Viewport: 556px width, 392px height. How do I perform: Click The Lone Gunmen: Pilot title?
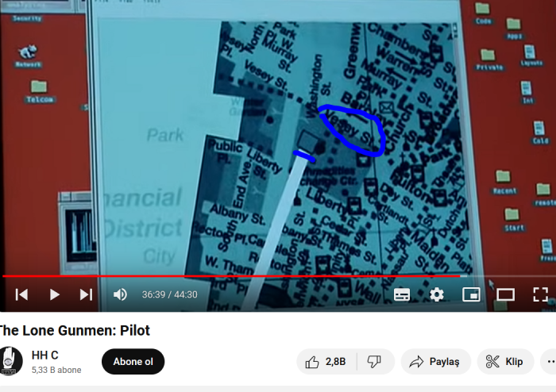(73, 330)
